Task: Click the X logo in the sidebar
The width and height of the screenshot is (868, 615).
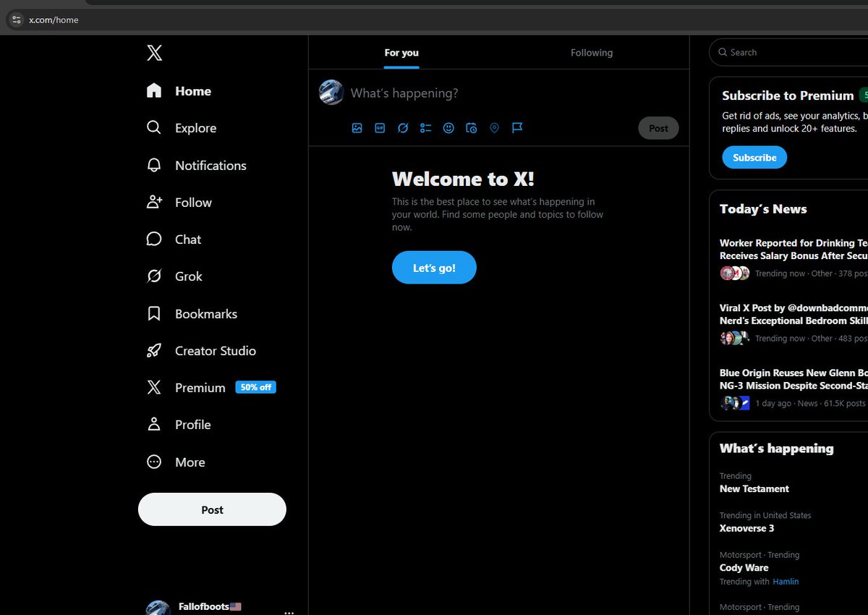Action: point(154,53)
